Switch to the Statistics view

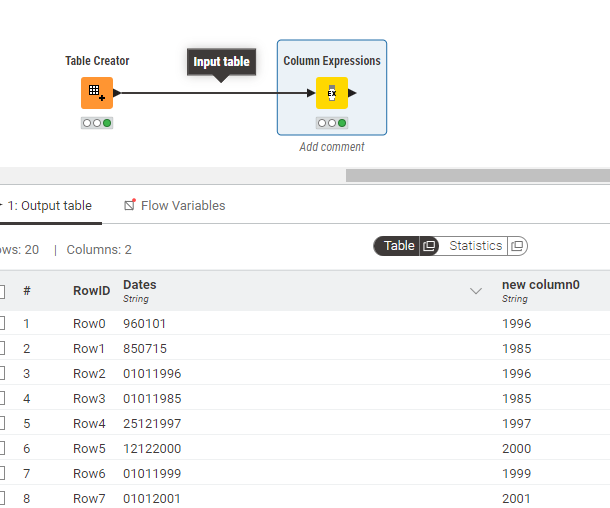pos(475,246)
